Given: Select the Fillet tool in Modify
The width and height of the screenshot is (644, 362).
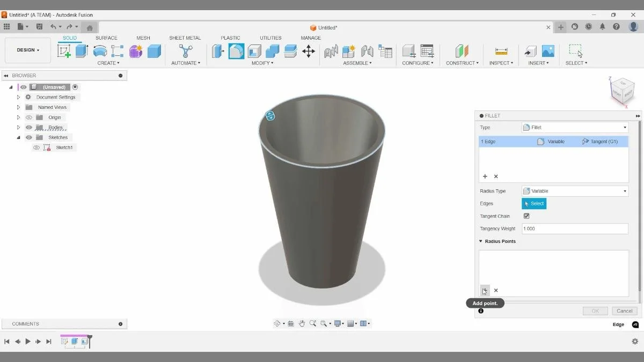Looking at the screenshot, I should pos(236,51).
